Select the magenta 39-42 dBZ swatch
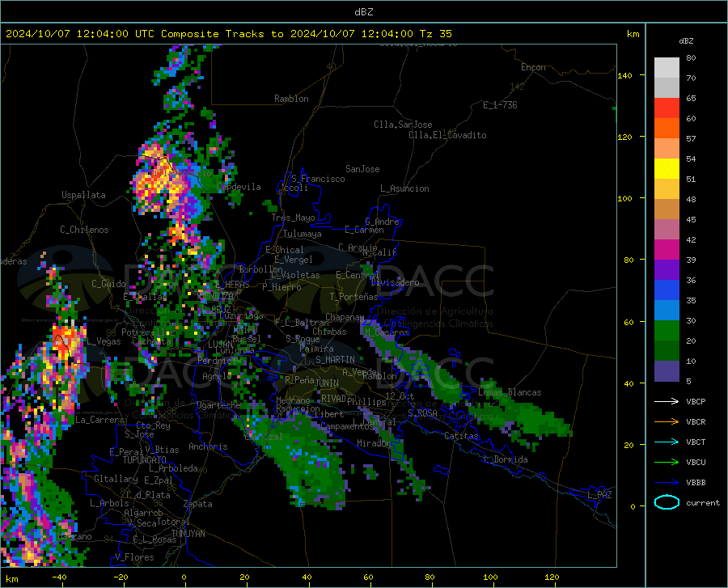 (667, 250)
